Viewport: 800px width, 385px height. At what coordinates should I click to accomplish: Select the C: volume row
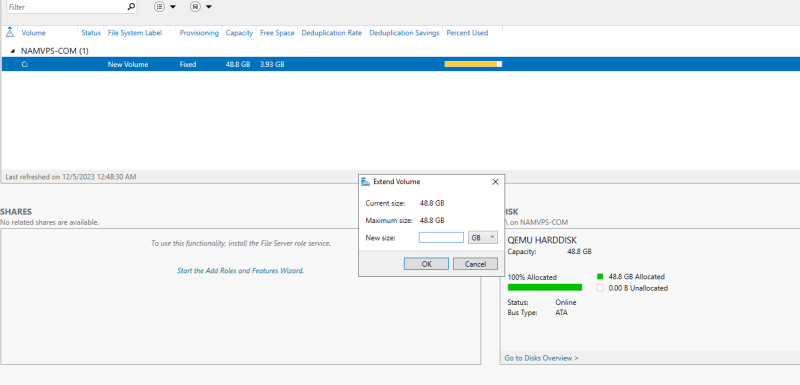401,64
